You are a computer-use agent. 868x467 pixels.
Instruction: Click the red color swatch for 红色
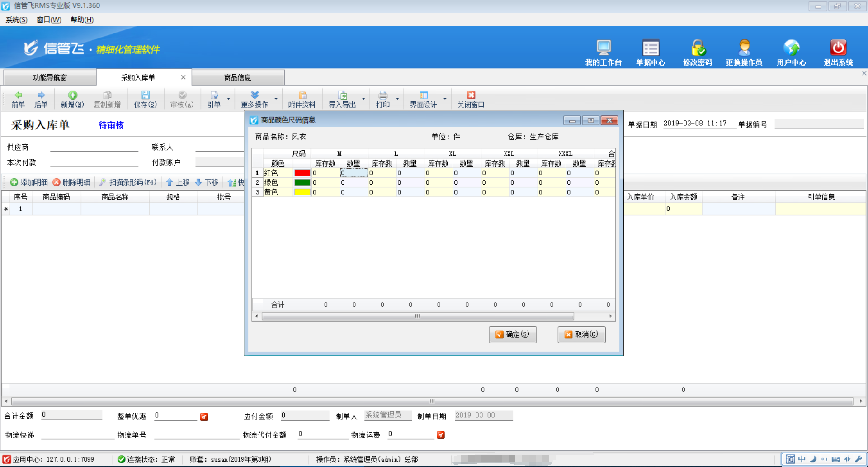(302, 173)
